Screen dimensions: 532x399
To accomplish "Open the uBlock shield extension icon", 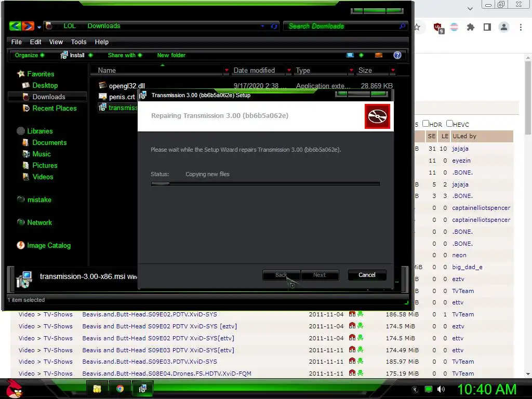I will [x=438, y=28].
